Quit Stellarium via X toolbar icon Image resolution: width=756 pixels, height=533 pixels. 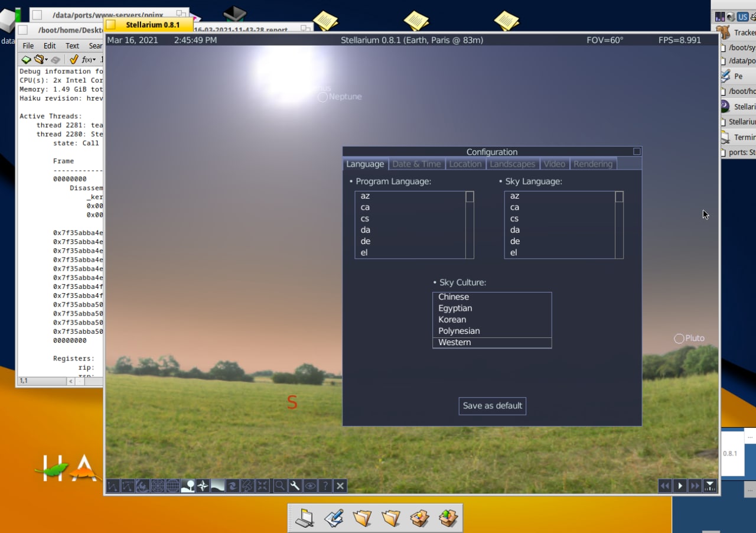tap(340, 486)
